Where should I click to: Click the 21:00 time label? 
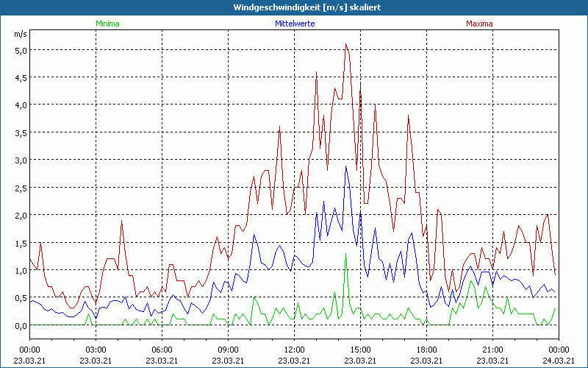(492, 350)
